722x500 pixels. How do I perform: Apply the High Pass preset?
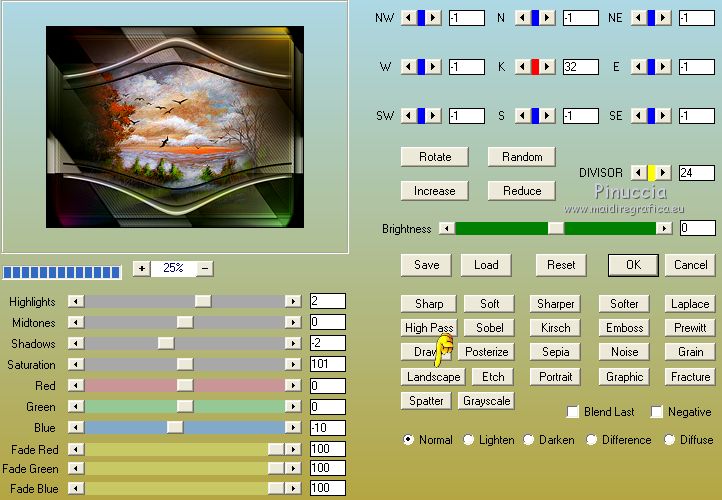(429, 328)
